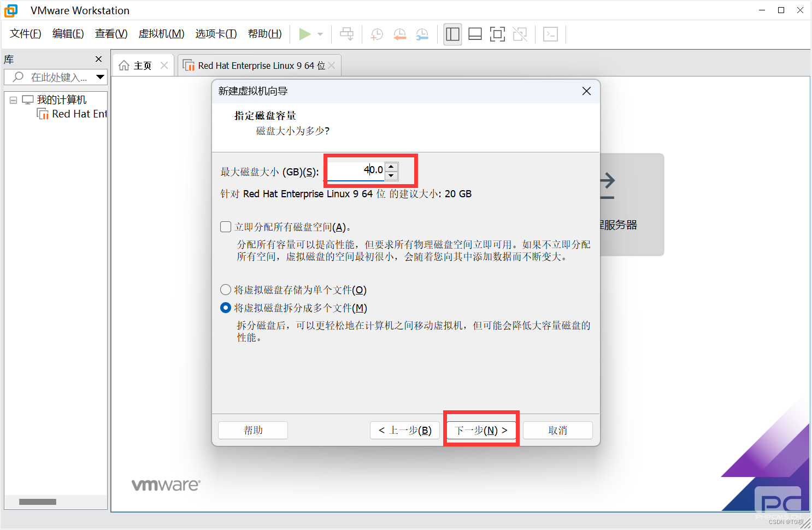This screenshot has height=530, width=812.
Task: Open the 帮助(H) menu
Action: pyautogui.click(x=265, y=34)
